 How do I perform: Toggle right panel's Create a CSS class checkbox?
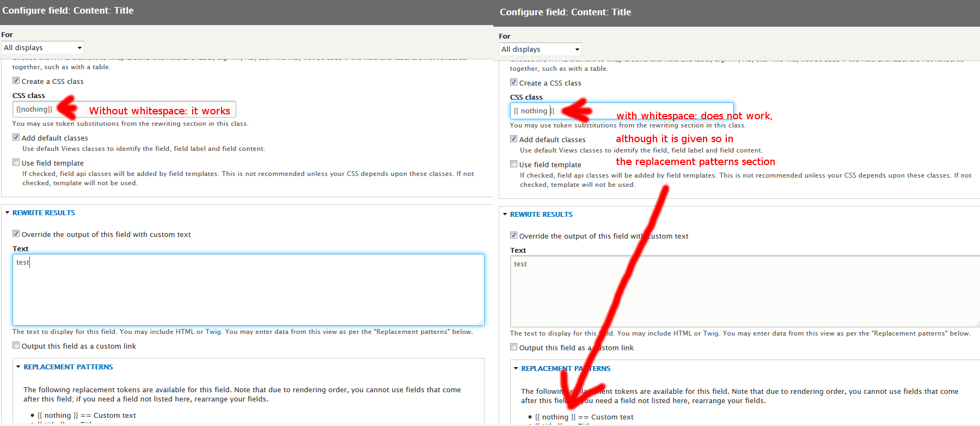tap(513, 82)
